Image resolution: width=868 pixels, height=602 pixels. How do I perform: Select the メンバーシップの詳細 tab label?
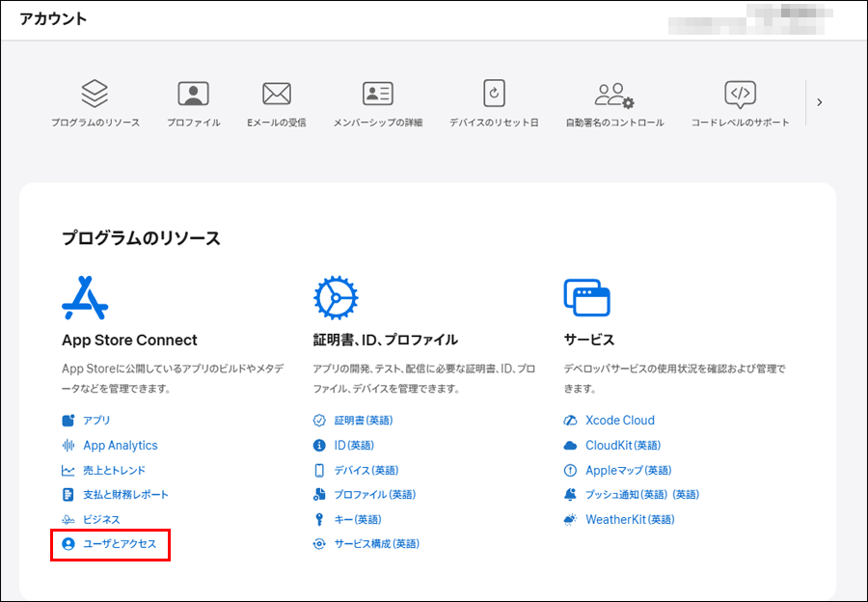(x=378, y=123)
